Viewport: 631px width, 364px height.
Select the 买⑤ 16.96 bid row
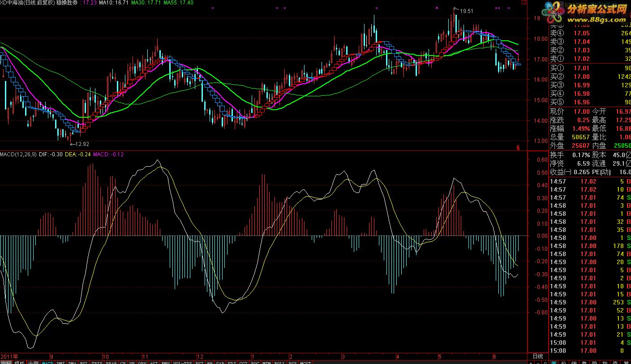(x=590, y=102)
